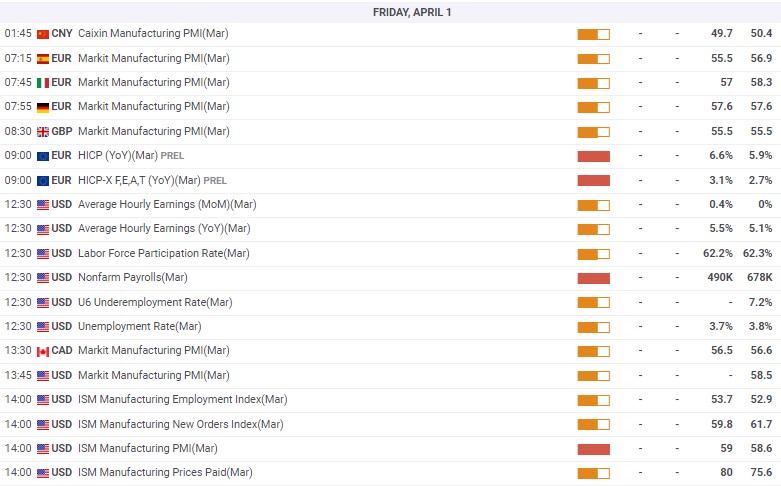The width and height of the screenshot is (781, 486).
Task: Click the orange volatility bar for Caixin PMI
Action: pyautogui.click(x=594, y=34)
